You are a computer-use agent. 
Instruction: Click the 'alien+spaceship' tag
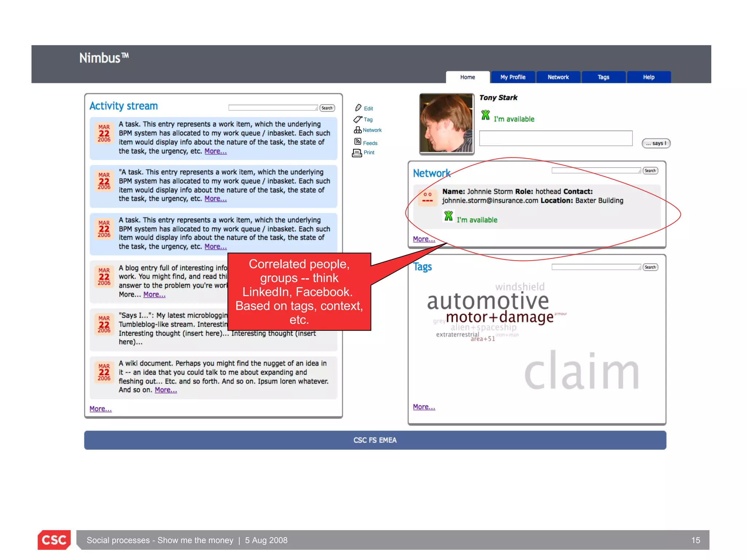483,327
